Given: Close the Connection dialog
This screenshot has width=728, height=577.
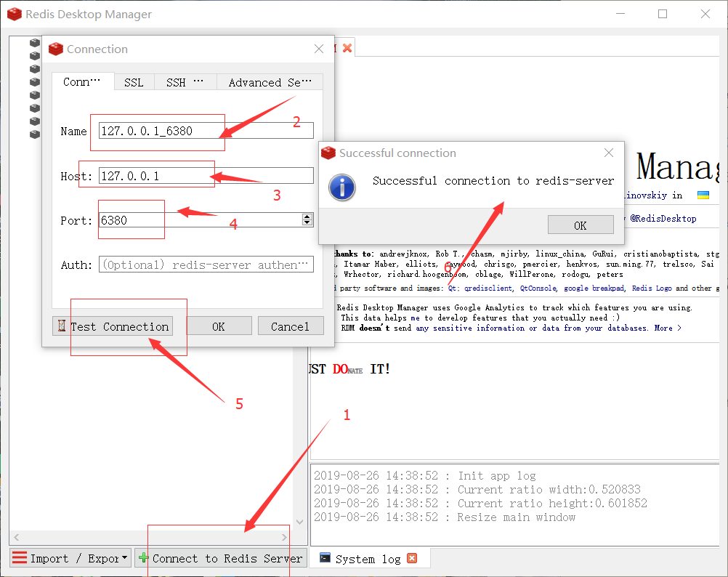Looking at the screenshot, I should (318, 49).
